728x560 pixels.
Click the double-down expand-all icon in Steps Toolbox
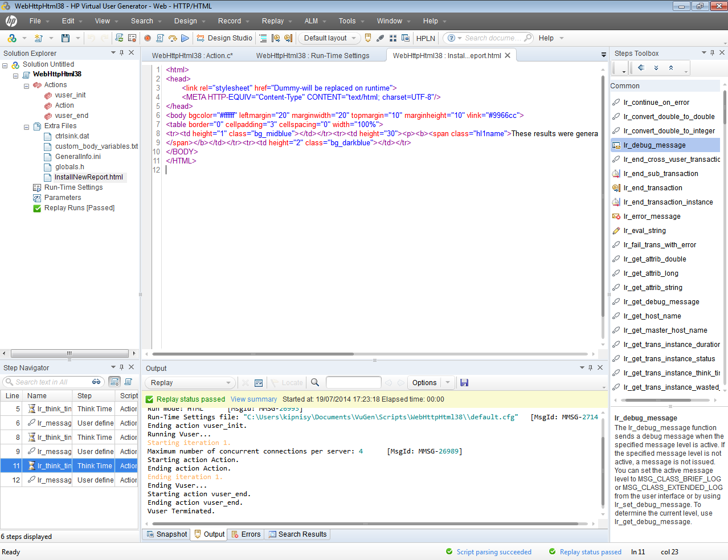[656, 68]
